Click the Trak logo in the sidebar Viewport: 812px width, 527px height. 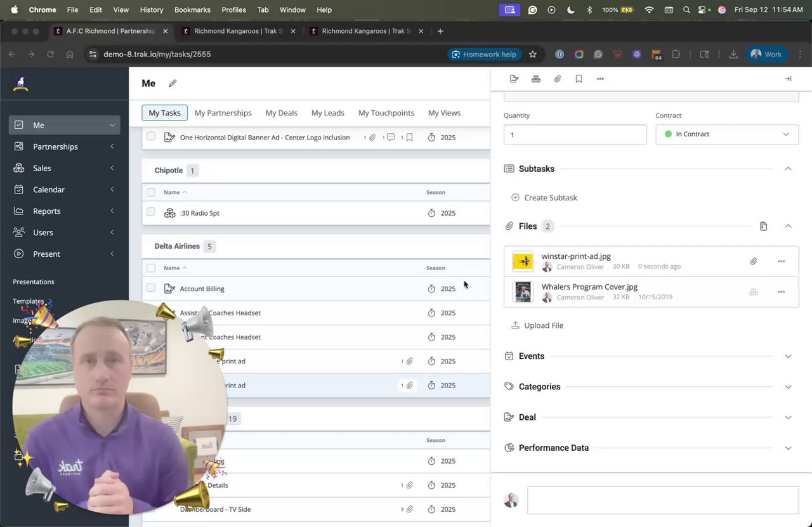click(x=21, y=84)
